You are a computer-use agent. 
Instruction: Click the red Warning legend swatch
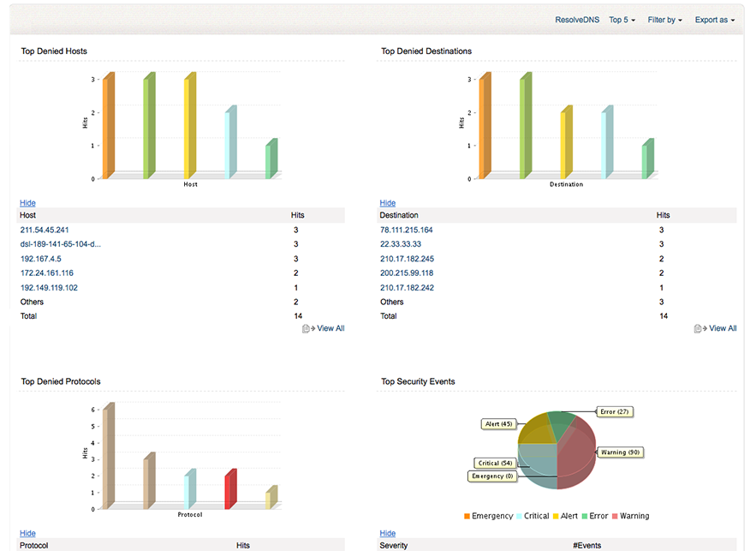click(615, 516)
